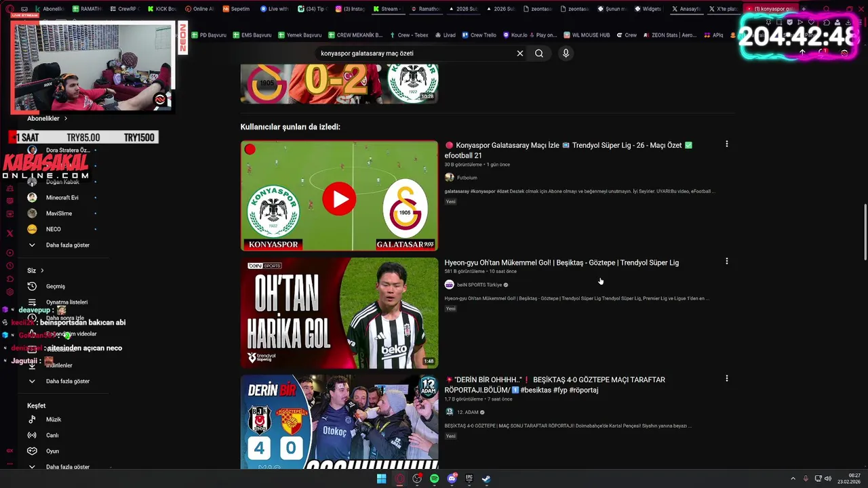Open Müzik in the Keşfet section
The width and height of the screenshot is (868, 488).
(x=54, y=420)
